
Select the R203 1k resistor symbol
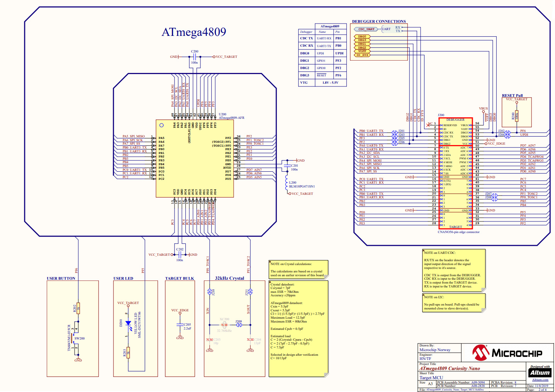(x=128, y=352)
